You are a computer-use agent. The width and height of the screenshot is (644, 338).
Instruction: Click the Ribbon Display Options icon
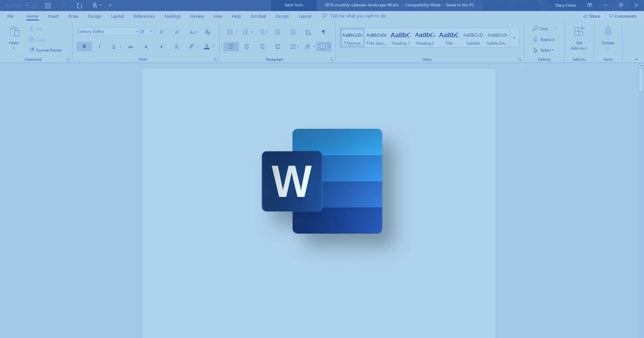(590, 5)
